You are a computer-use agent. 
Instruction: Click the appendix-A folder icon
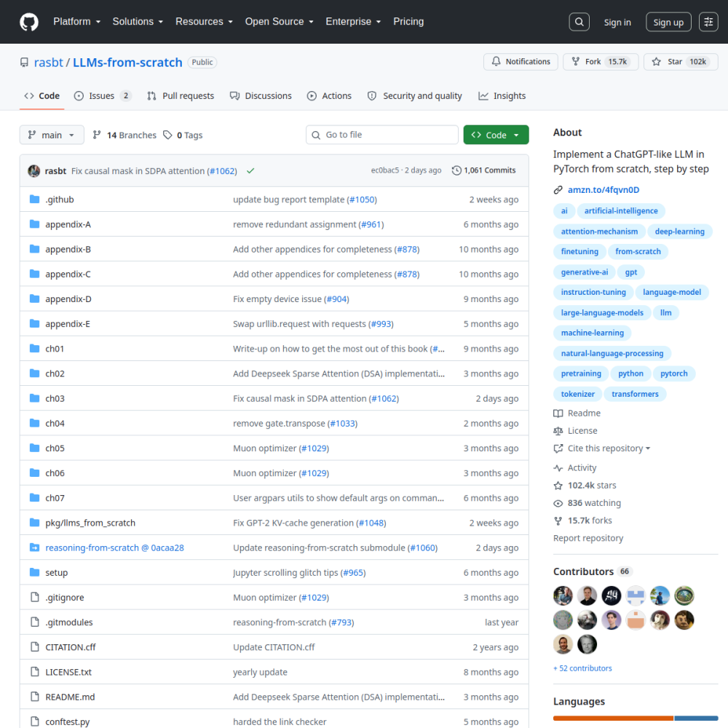pyautogui.click(x=34, y=224)
